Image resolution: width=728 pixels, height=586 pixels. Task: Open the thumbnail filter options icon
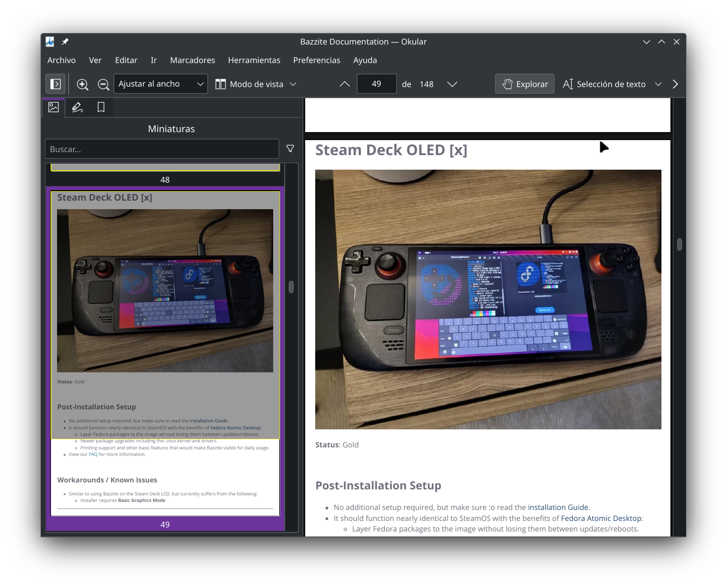tap(290, 149)
